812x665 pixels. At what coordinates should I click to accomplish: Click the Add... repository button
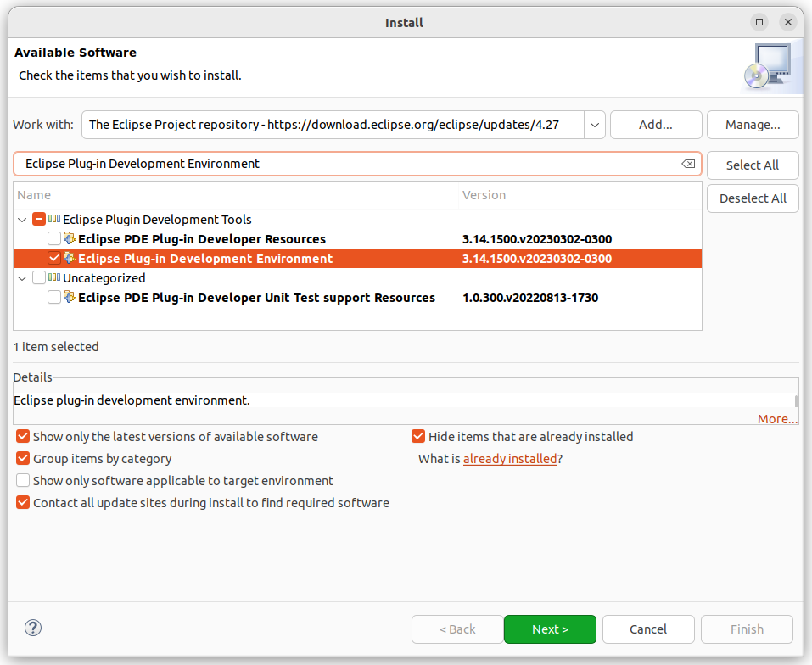656,125
